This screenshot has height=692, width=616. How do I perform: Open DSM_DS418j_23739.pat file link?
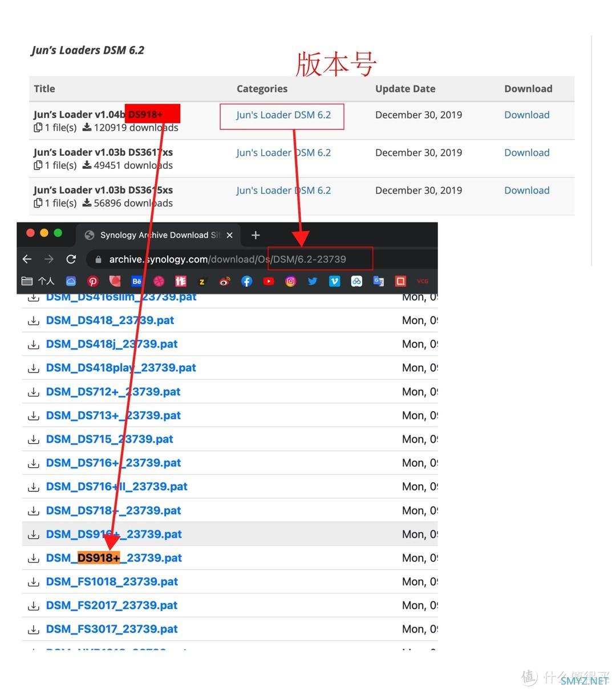pyautogui.click(x=112, y=344)
